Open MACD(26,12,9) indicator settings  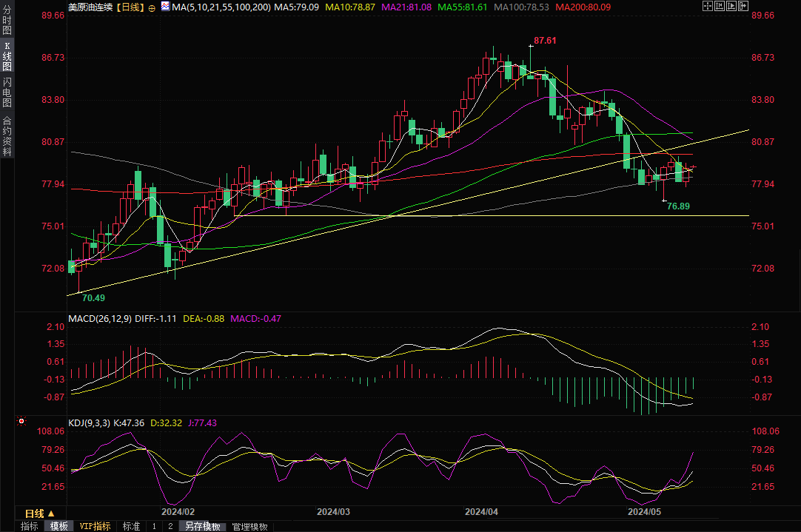[x=99, y=319]
